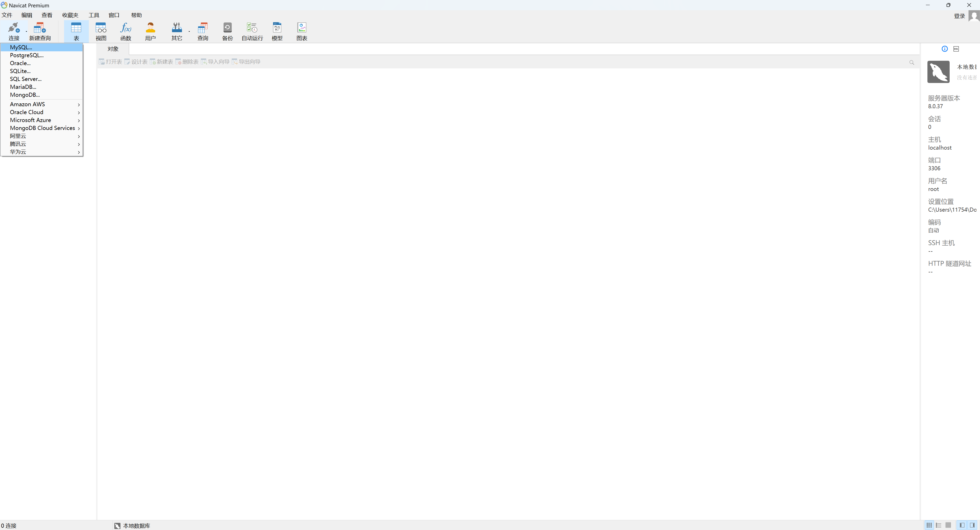Click the 新建表 (New Table) button

(x=161, y=62)
